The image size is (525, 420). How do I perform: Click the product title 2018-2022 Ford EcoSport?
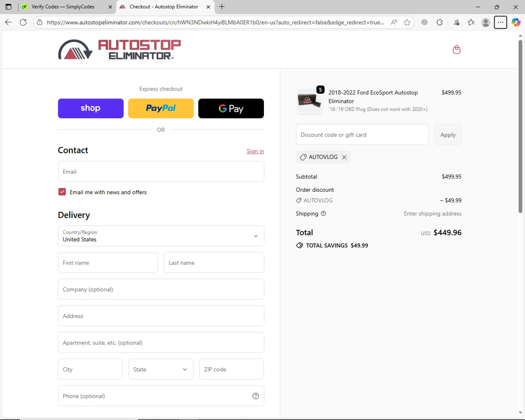pos(373,97)
